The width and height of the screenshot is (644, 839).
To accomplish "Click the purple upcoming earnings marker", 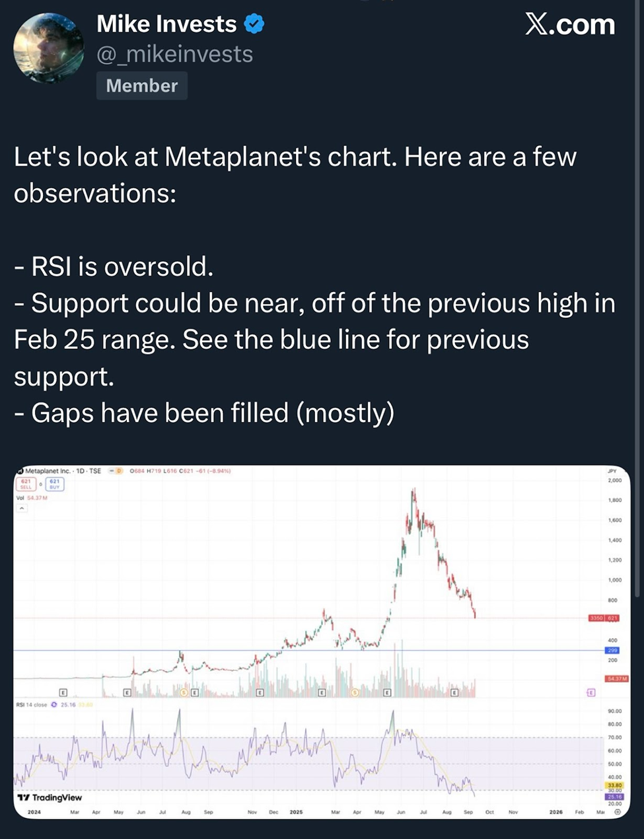I will point(590,692).
